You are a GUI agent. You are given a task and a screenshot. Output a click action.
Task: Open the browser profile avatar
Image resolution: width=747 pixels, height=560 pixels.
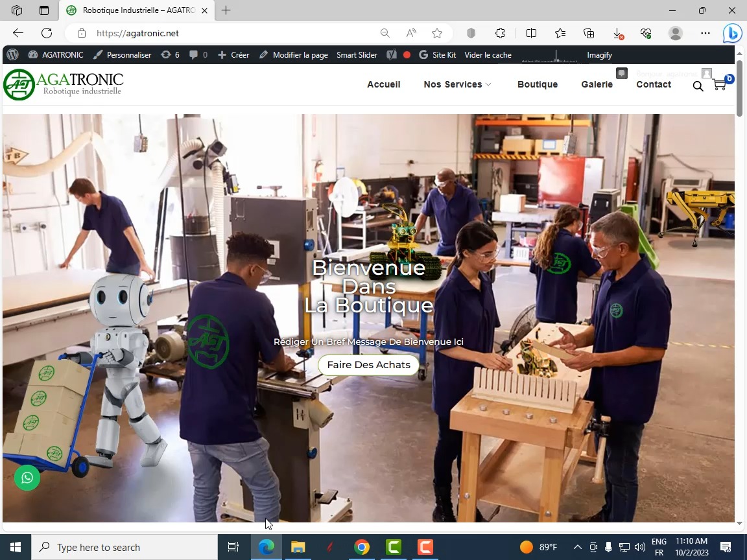click(675, 33)
